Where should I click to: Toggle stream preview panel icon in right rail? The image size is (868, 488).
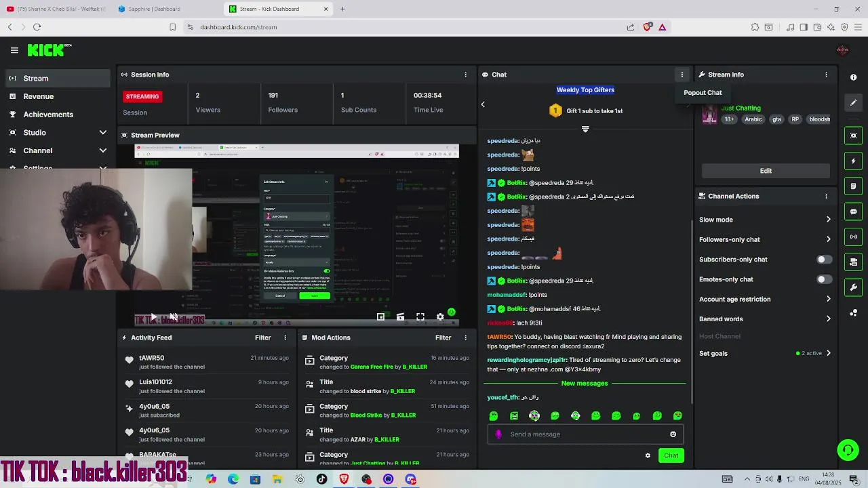854,136
